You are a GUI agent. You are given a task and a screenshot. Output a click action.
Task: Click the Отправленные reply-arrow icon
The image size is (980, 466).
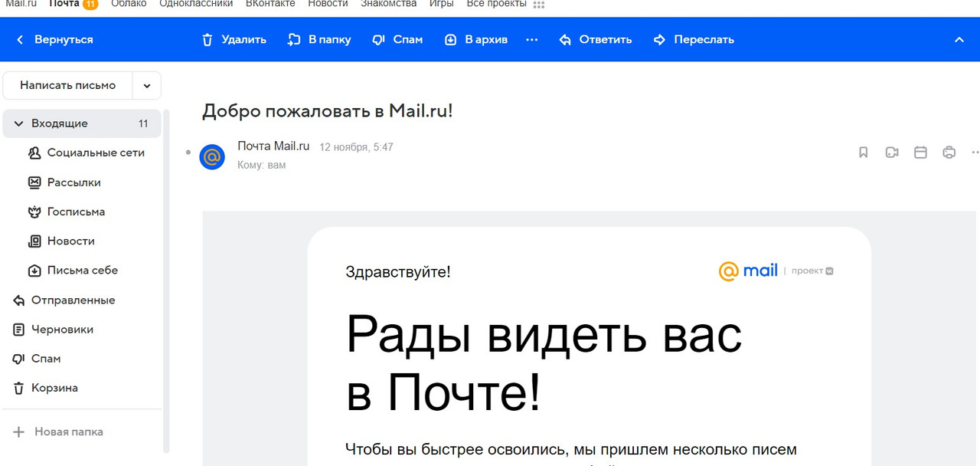coord(19,300)
